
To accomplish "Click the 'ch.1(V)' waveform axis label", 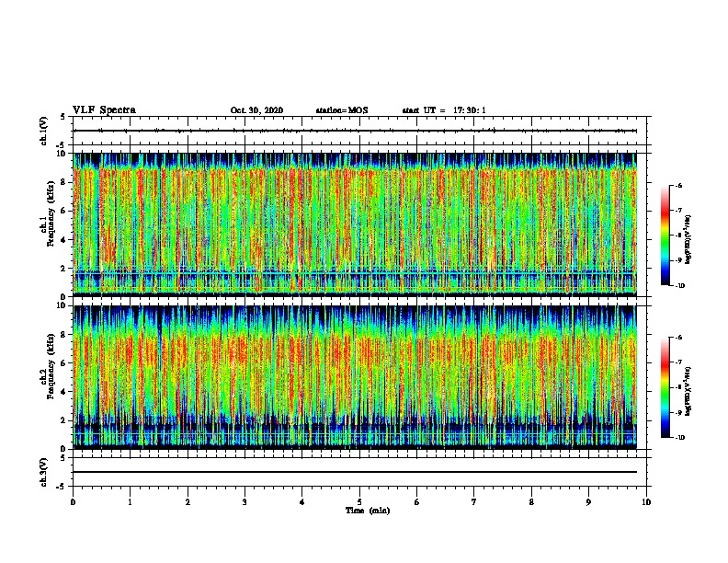I will (x=44, y=131).
